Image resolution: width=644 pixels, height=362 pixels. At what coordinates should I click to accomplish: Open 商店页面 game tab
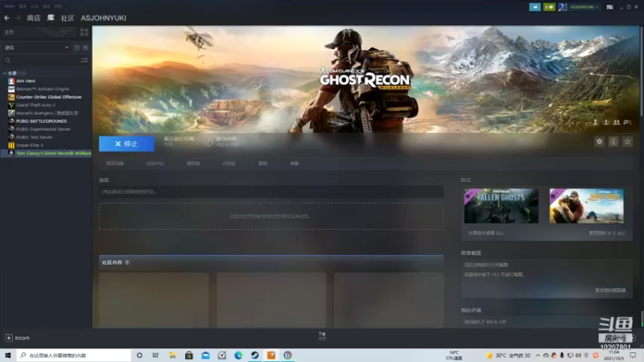(115, 163)
